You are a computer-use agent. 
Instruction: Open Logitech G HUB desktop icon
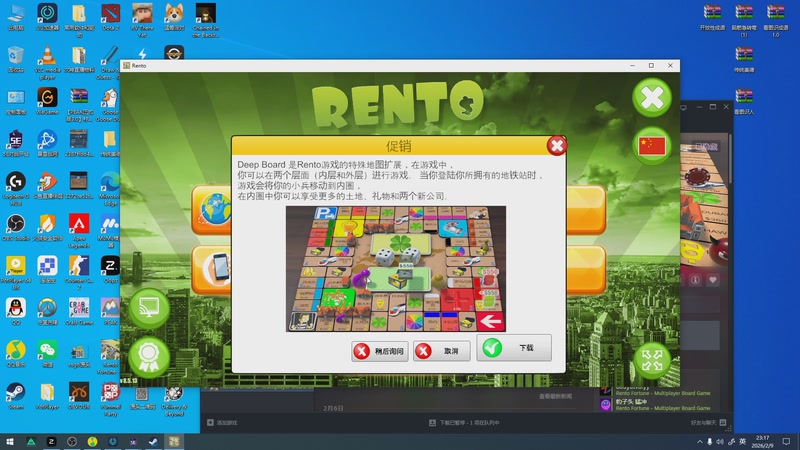(16, 188)
